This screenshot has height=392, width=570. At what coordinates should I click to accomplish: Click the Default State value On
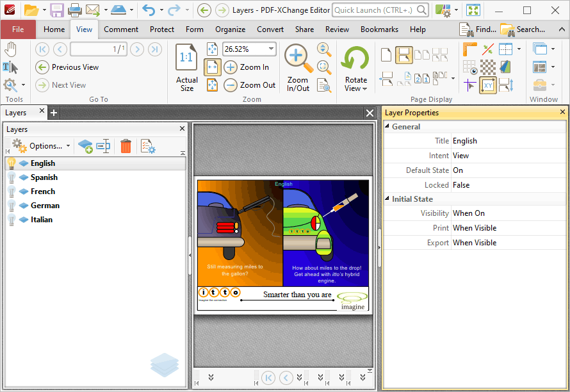[x=458, y=170]
